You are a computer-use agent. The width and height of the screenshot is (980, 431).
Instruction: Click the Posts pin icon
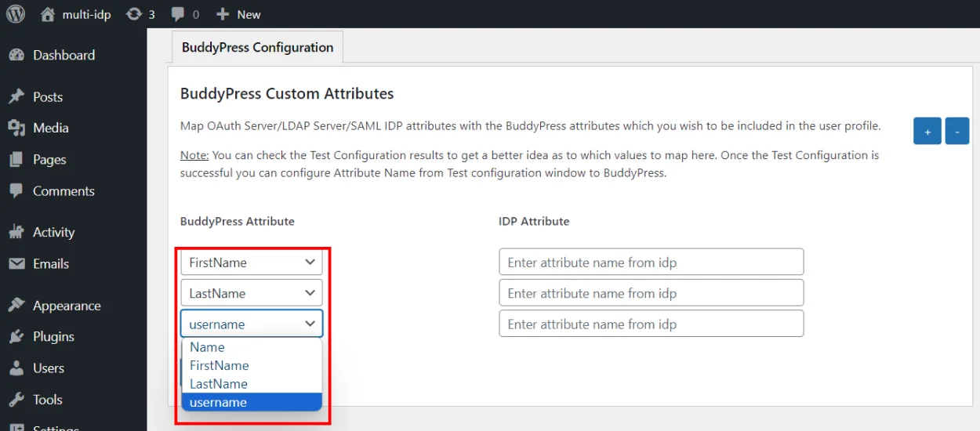click(16, 96)
